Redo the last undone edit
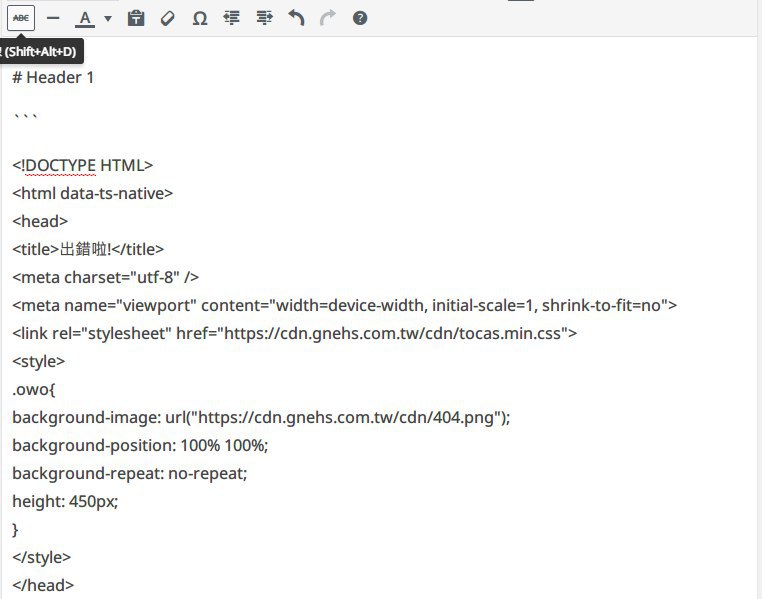This screenshot has height=599, width=762. pyautogui.click(x=328, y=18)
